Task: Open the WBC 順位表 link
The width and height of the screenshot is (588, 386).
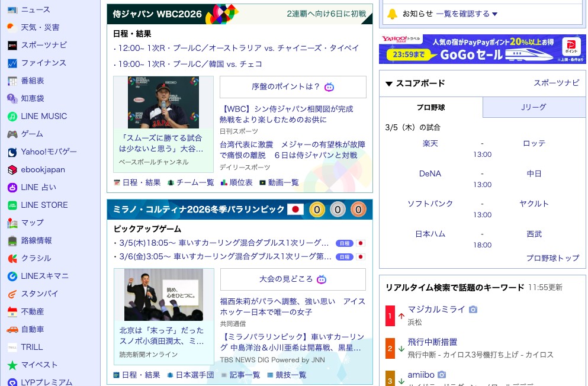Action: click(x=236, y=183)
